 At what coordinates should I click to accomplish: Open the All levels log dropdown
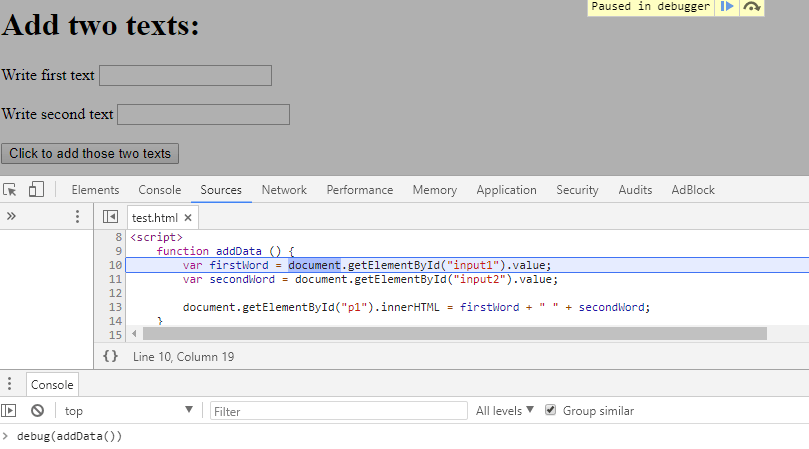[505, 411]
